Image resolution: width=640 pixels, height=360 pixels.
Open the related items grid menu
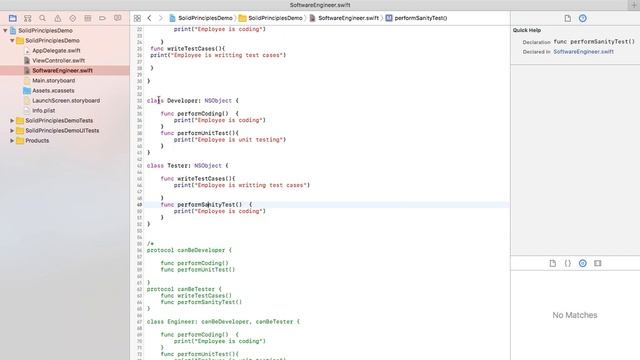point(137,18)
